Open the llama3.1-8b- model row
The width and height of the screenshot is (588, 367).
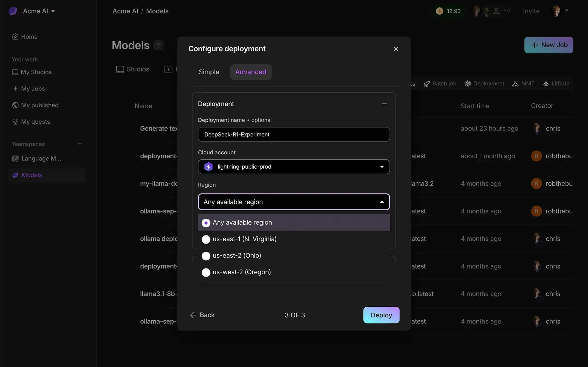click(159, 294)
